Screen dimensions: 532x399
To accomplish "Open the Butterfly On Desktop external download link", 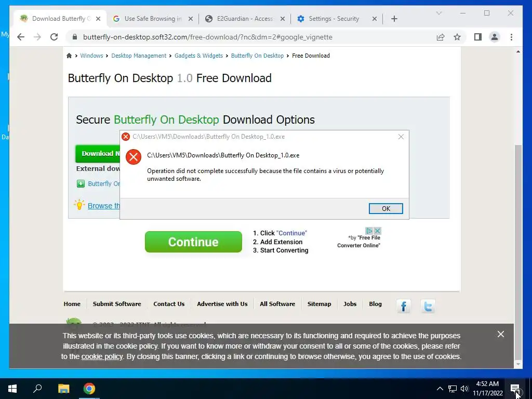I will pos(104,183).
